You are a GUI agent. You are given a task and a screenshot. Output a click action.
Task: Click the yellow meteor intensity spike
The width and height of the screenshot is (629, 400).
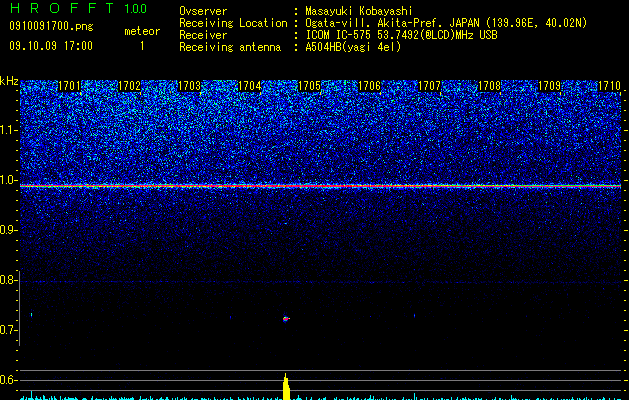click(x=286, y=387)
